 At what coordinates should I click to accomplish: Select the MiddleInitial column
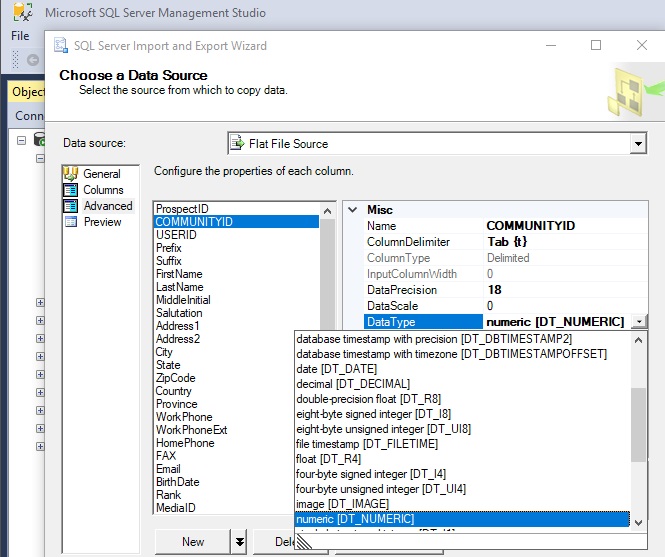tap(183, 300)
